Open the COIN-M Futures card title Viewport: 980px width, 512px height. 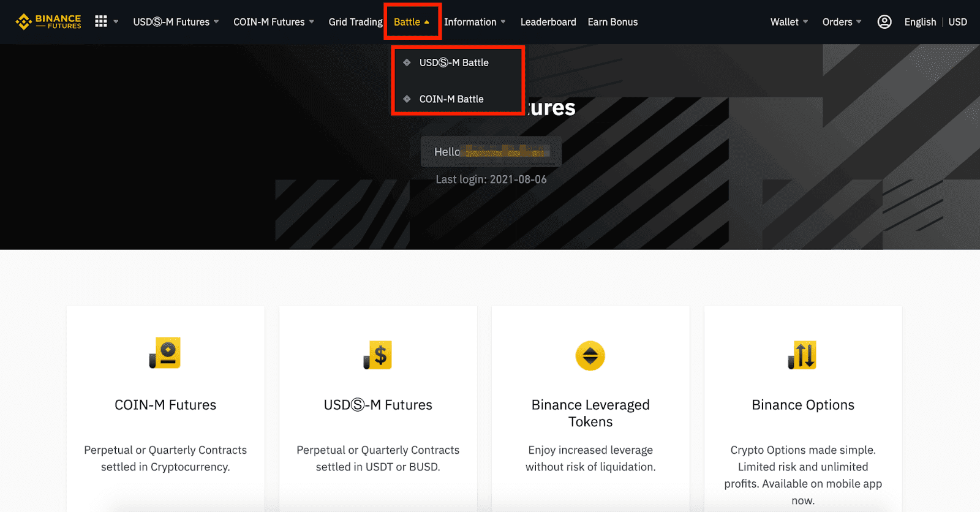point(165,405)
